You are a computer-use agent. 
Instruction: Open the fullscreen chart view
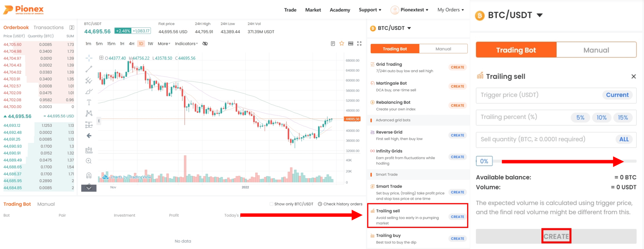(x=359, y=44)
